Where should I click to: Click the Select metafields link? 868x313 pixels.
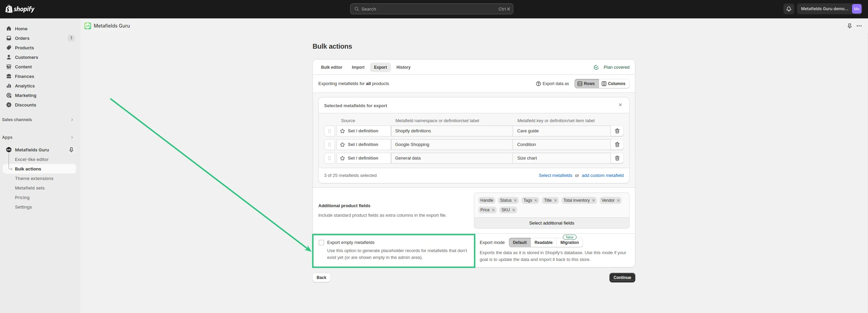[x=555, y=176]
